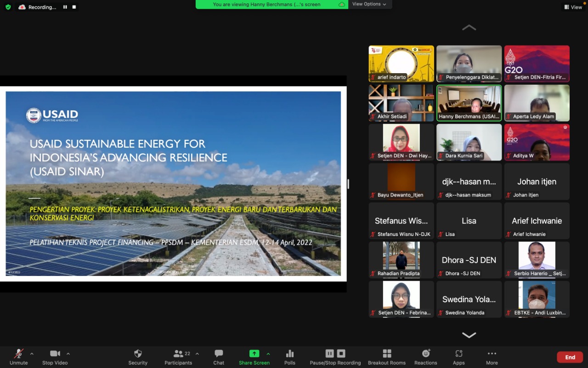Click the green Share Screen button
The width and height of the screenshot is (588, 368).
coord(254,356)
